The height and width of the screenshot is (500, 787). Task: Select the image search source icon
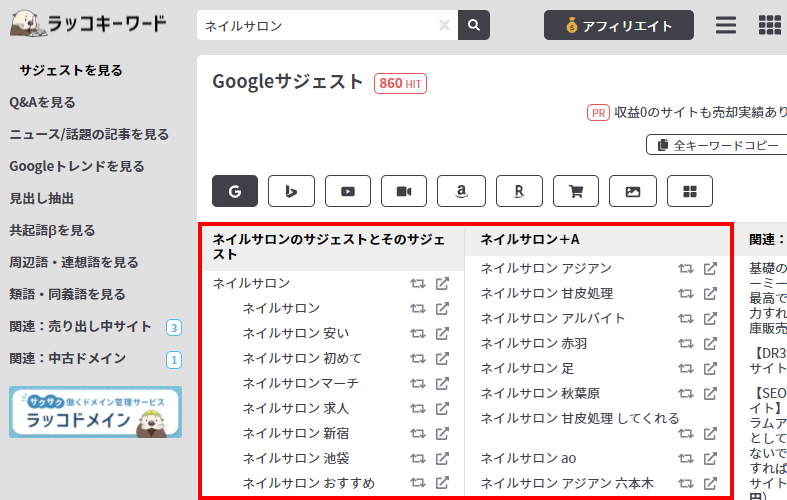633,191
